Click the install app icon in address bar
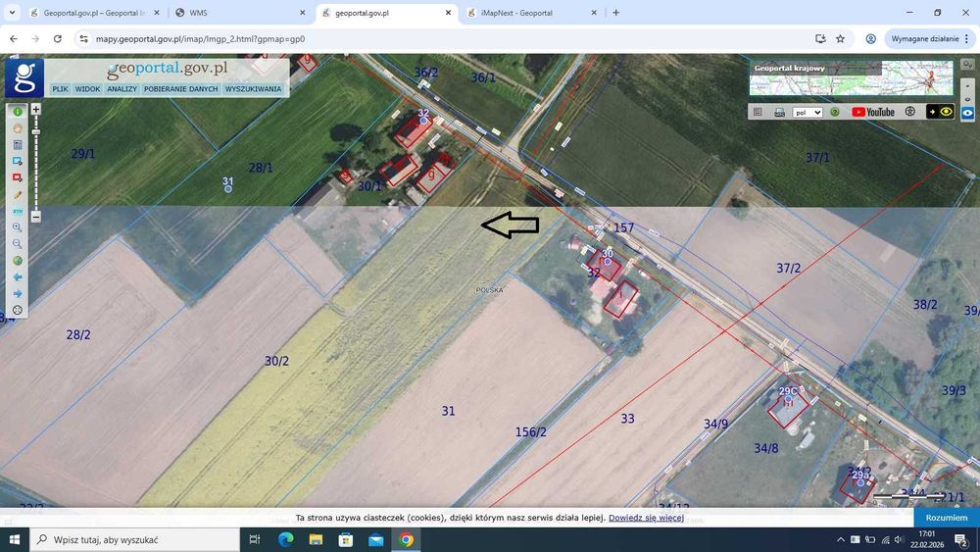 [820, 39]
